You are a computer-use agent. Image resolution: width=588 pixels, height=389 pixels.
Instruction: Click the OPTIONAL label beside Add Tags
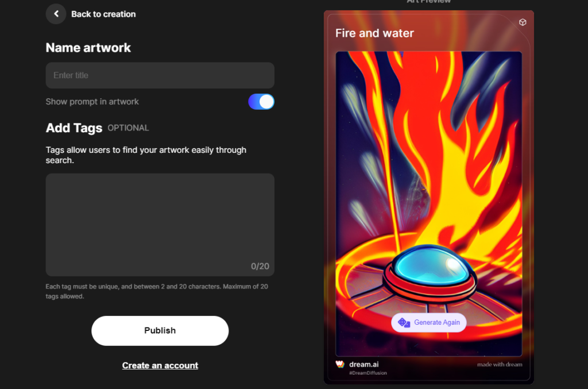pos(128,128)
